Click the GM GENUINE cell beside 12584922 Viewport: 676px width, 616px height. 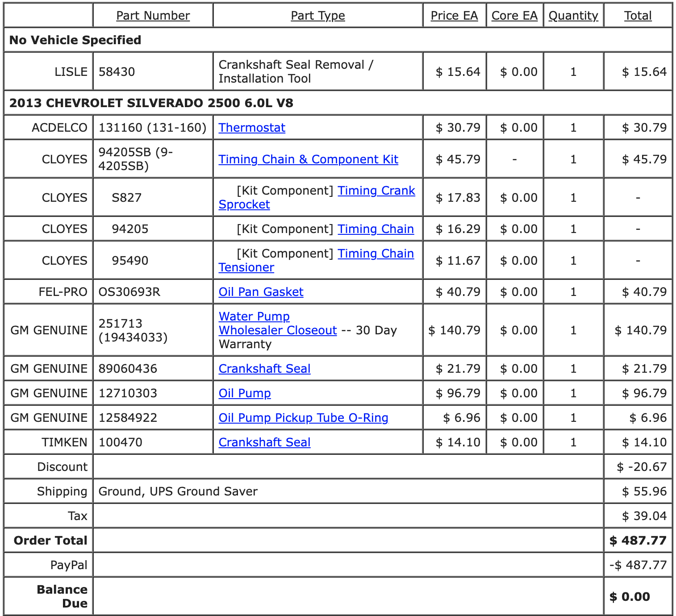pos(49,418)
